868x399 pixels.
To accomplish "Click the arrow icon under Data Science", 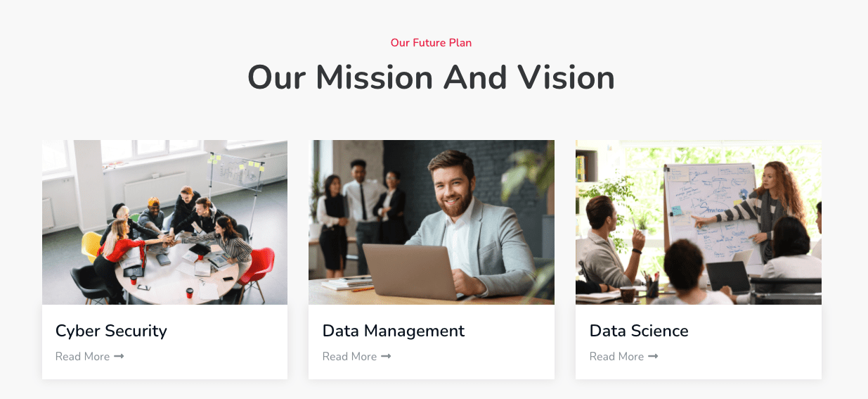I will [653, 356].
